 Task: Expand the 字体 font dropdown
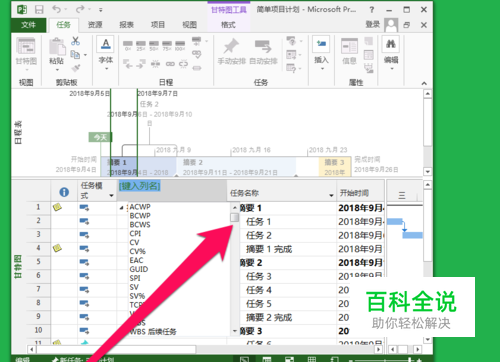107,69
